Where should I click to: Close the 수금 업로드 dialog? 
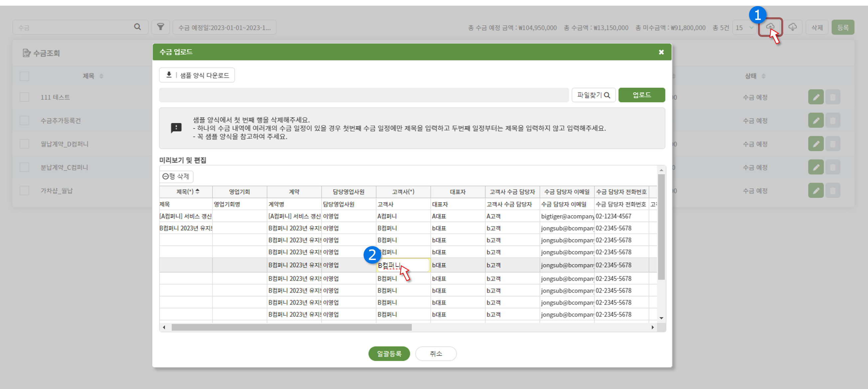[661, 52]
